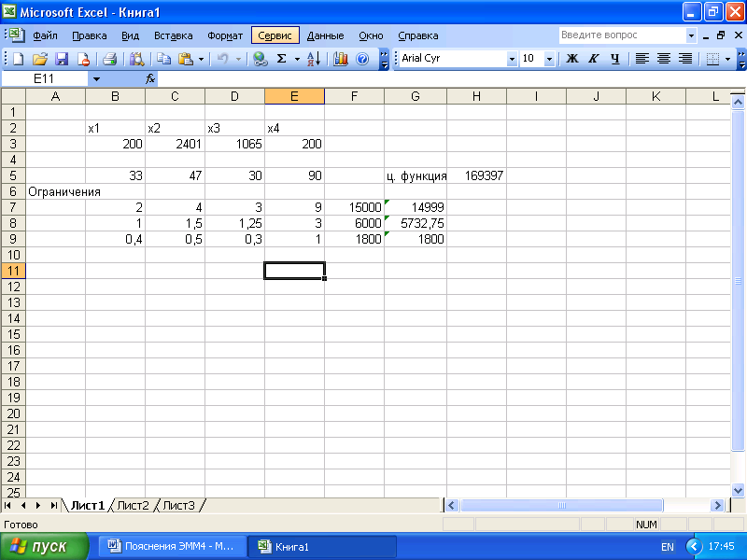Expand the Paste options dropdown arrow
This screenshot has height=560, width=747.
tap(201, 59)
